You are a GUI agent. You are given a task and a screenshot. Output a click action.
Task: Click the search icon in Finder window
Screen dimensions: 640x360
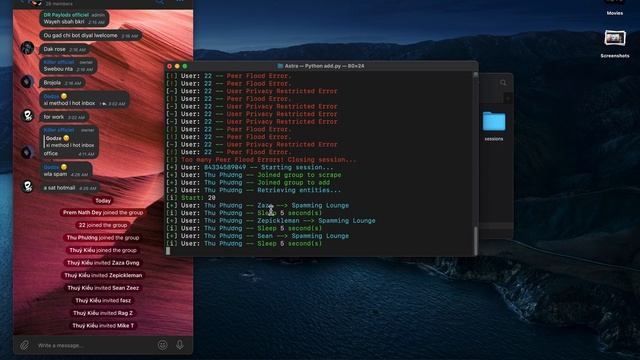[x=503, y=82]
